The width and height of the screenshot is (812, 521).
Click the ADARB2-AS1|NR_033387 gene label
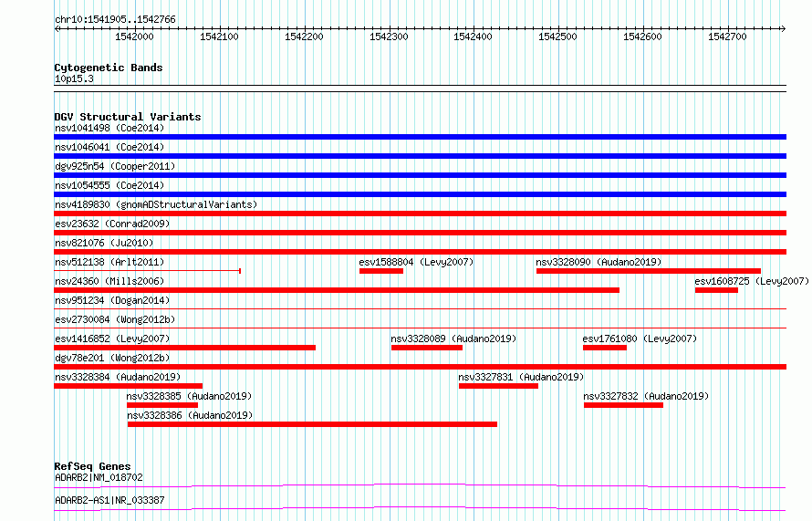pyautogui.click(x=109, y=500)
